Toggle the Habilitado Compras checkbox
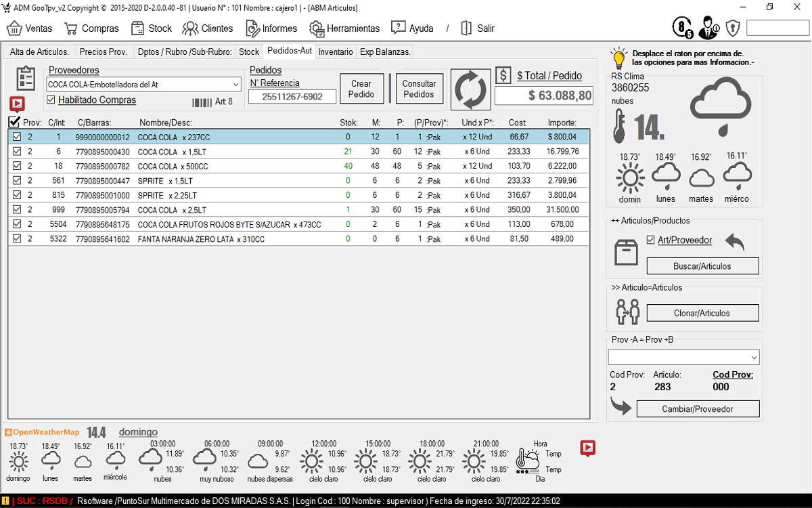 click(51, 100)
